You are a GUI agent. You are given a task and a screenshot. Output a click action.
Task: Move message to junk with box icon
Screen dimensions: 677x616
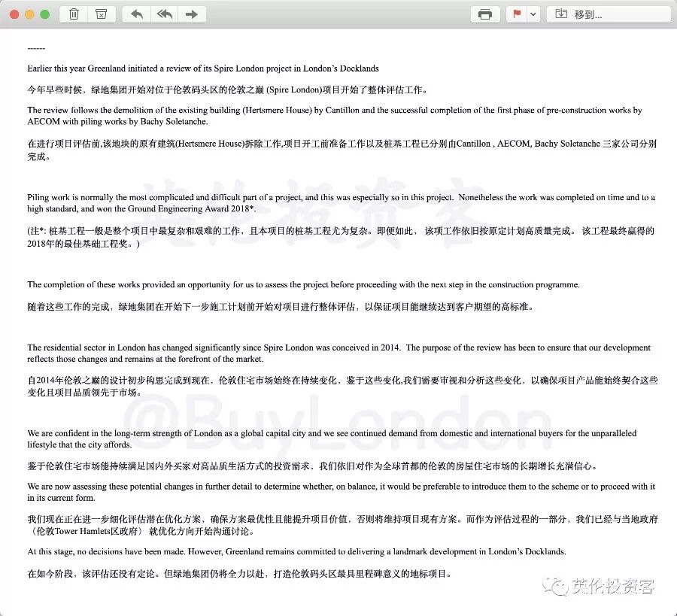coord(101,14)
